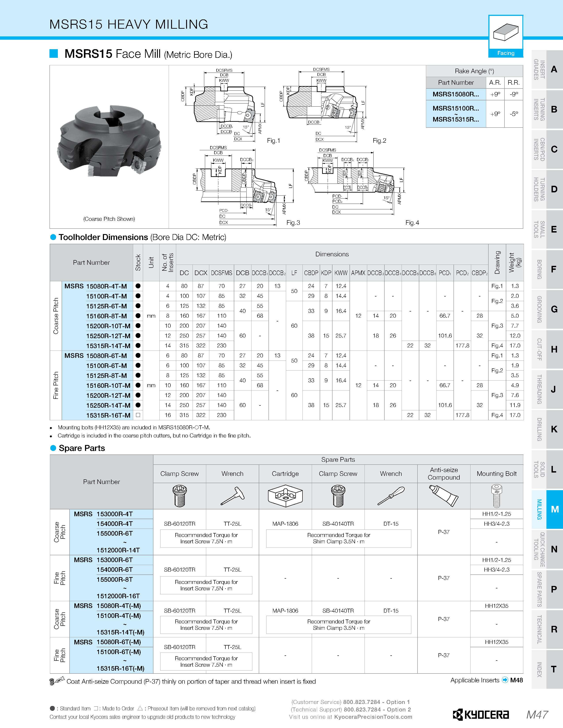Click the face mill product photo

click(110, 140)
